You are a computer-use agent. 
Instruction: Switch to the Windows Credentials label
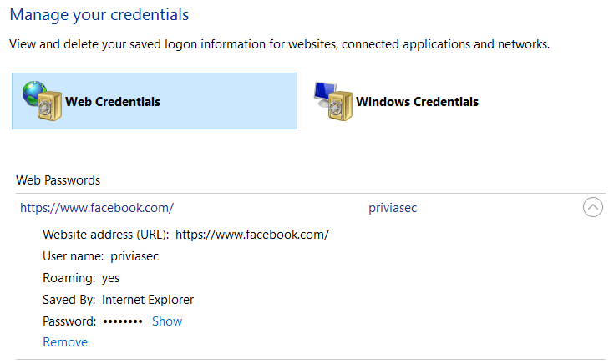(x=417, y=102)
